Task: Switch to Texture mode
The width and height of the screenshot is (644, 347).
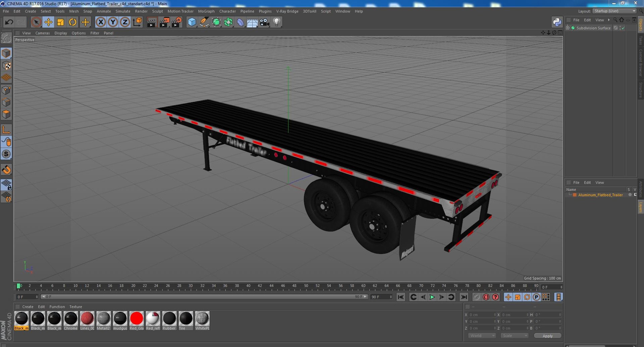Action: [6, 65]
